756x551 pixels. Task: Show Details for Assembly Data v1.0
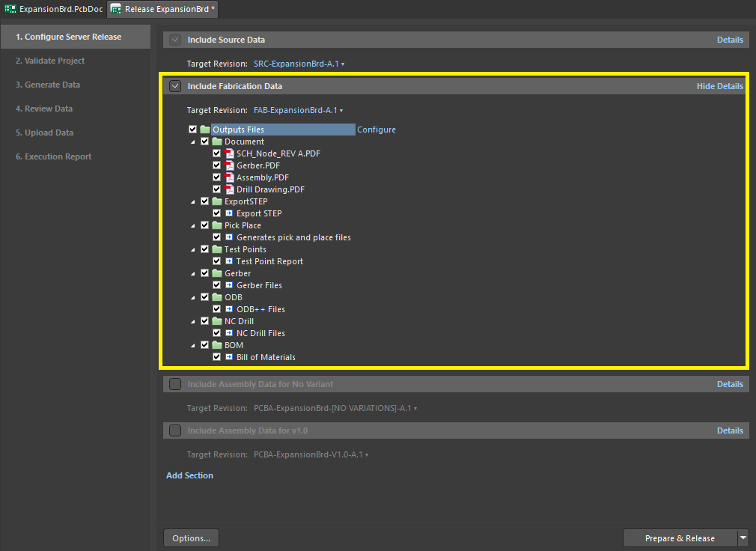[x=730, y=430]
